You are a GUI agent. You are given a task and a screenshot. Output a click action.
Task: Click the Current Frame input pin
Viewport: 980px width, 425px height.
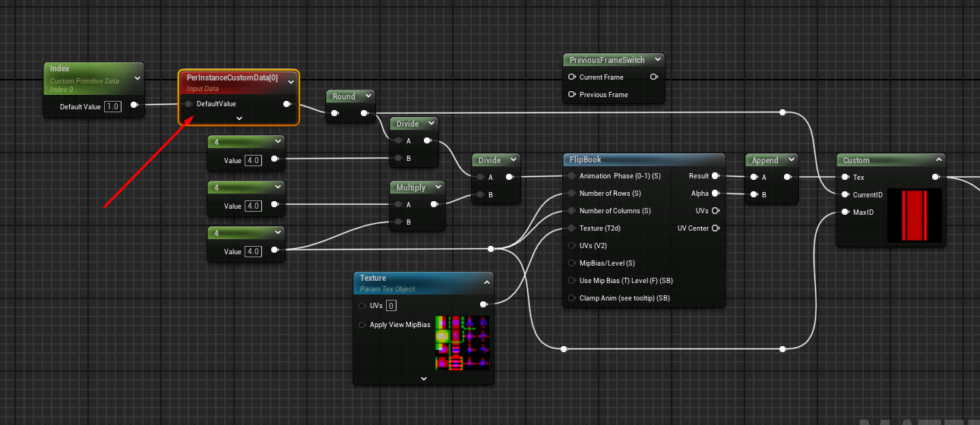coord(572,77)
